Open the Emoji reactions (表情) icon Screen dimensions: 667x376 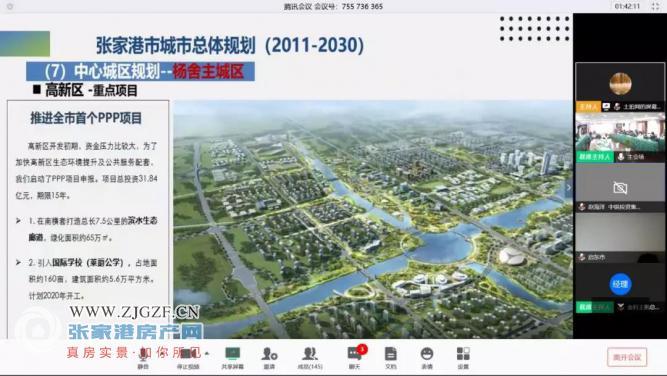tap(427, 354)
